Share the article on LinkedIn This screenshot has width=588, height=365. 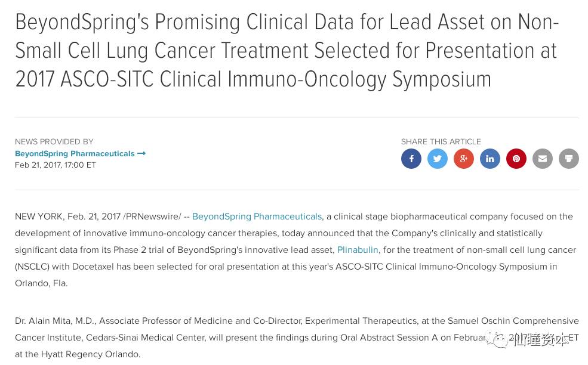click(x=490, y=159)
